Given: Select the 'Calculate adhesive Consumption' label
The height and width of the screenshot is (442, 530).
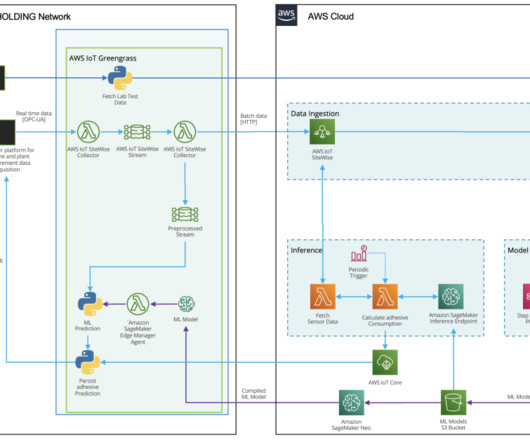Looking at the screenshot, I should (385, 320).
